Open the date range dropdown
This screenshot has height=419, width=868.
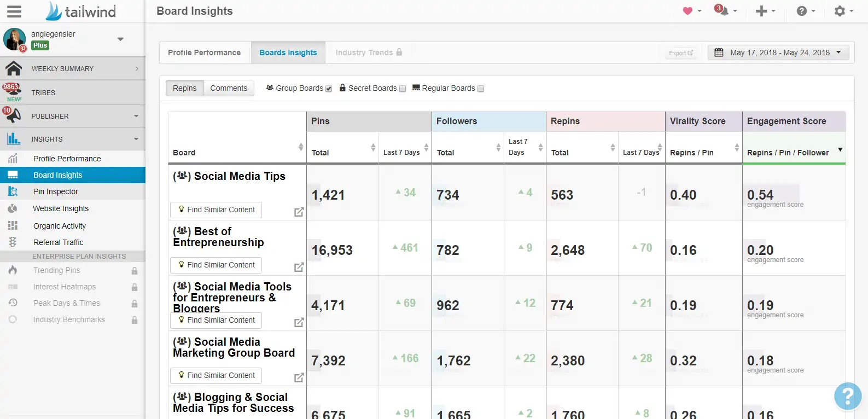tap(778, 53)
